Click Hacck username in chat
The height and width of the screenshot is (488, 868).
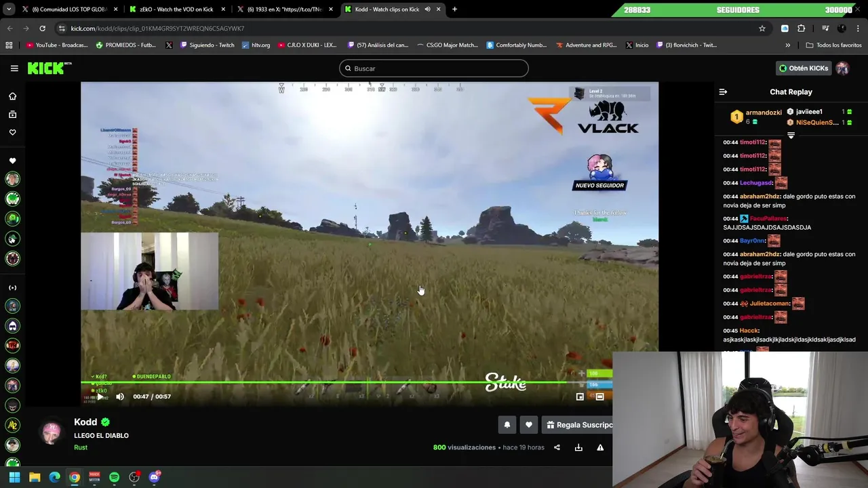pos(749,331)
